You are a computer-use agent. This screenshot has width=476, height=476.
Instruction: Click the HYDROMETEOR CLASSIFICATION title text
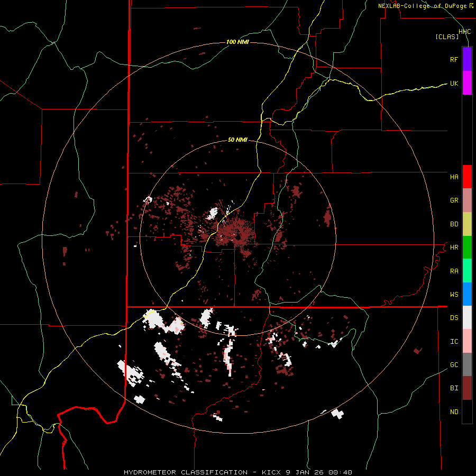click(186, 472)
